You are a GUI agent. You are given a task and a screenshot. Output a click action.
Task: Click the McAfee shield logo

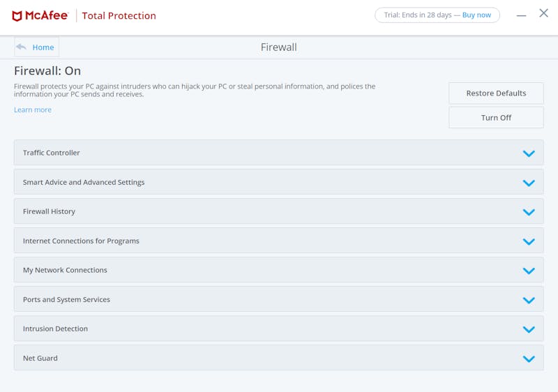coord(17,16)
